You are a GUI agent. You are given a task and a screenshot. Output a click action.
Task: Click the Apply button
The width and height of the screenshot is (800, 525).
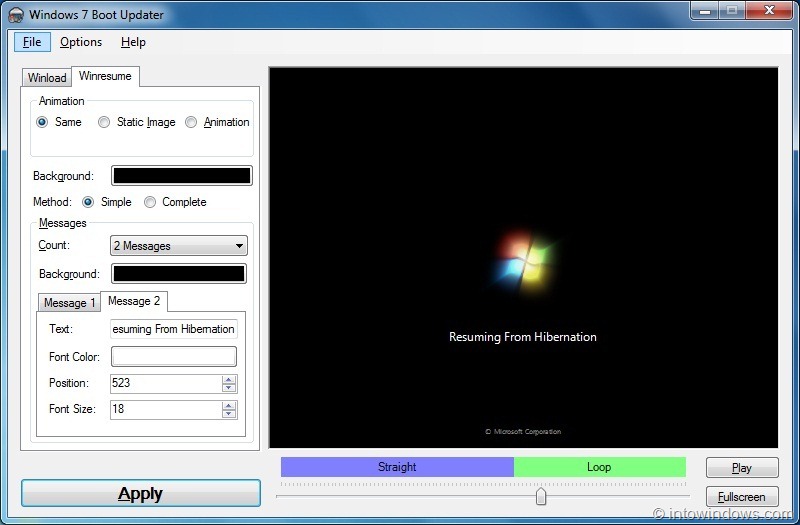pos(141,493)
